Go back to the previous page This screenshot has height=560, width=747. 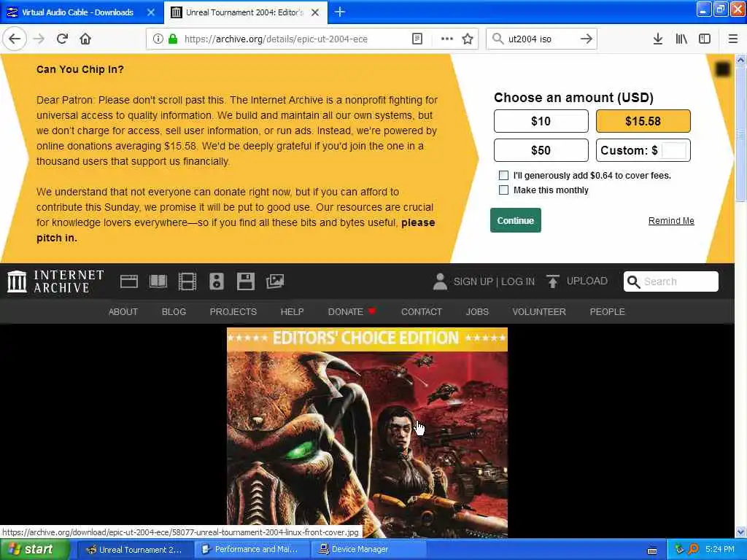click(15, 39)
